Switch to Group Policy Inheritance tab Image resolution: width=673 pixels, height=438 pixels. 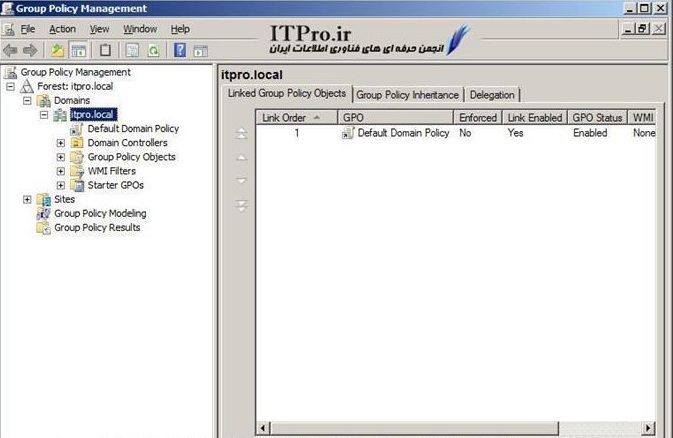[407, 95]
